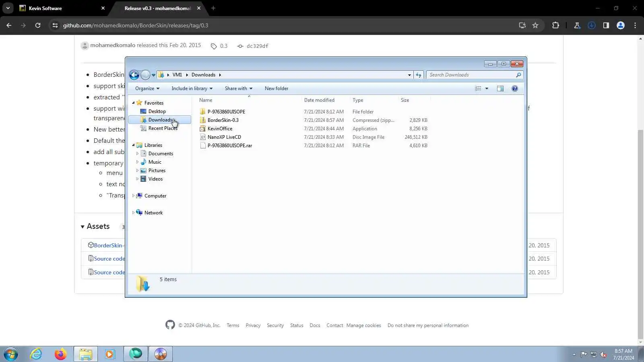Screen dimensions: 644x362
Task: Select Downloads in the address breadcrumb
Action: (203, 75)
